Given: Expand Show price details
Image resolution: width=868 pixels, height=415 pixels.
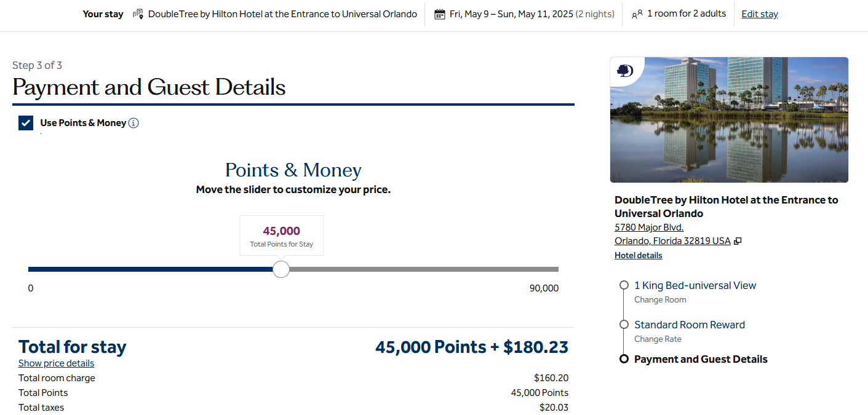Looking at the screenshot, I should point(56,363).
